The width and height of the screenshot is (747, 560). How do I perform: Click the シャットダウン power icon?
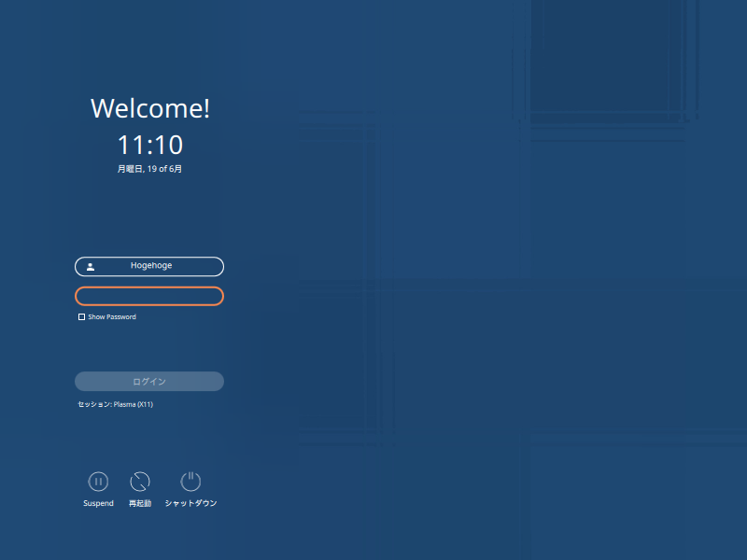190,482
